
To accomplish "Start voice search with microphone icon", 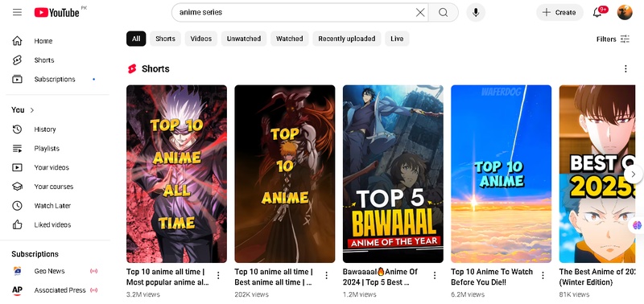I will (x=476, y=12).
